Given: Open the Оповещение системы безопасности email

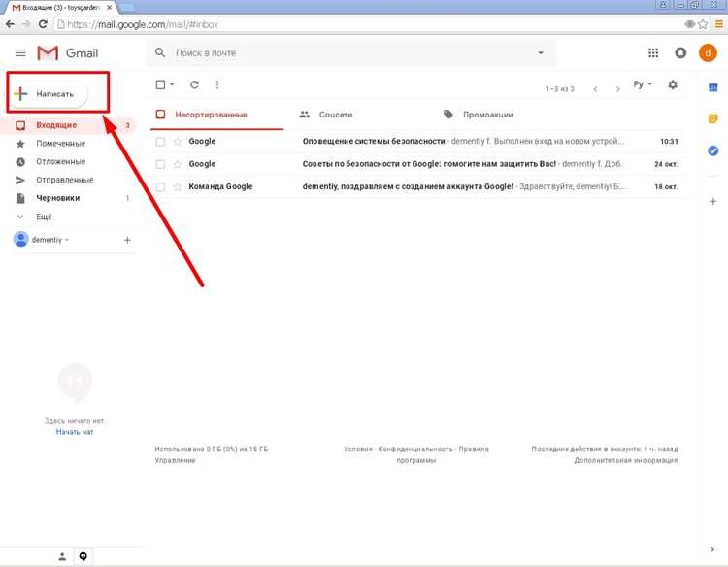Looking at the screenshot, I should pyautogui.click(x=417, y=141).
